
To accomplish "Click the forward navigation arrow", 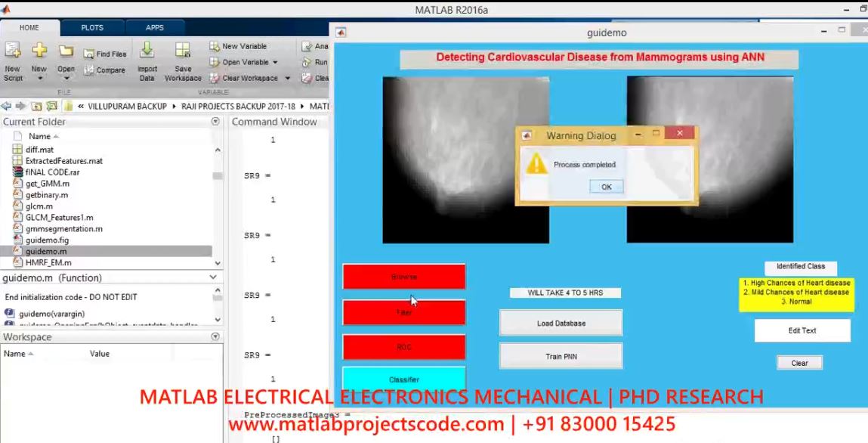I will [x=20, y=106].
